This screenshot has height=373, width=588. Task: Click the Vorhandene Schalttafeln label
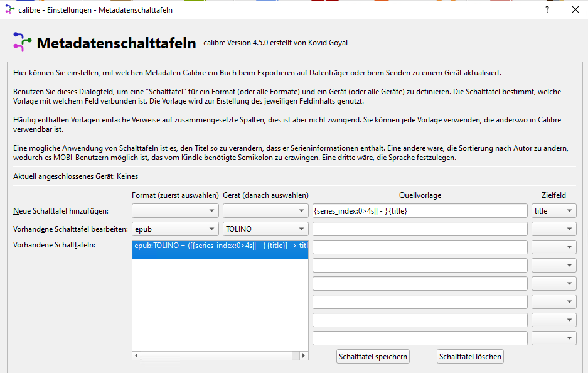[x=55, y=245]
